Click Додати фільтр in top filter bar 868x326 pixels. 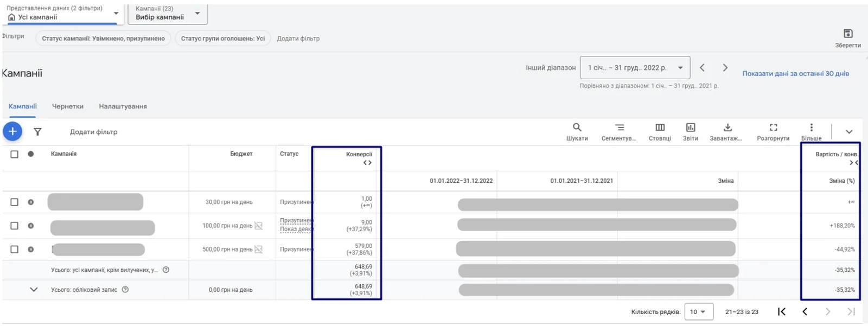[x=298, y=39]
